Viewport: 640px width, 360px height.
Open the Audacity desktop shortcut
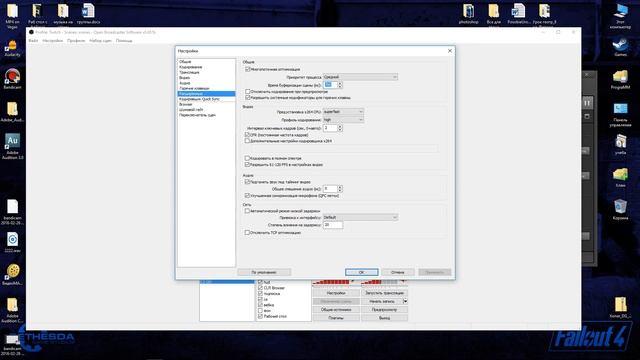pyautogui.click(x=12, y=48)
